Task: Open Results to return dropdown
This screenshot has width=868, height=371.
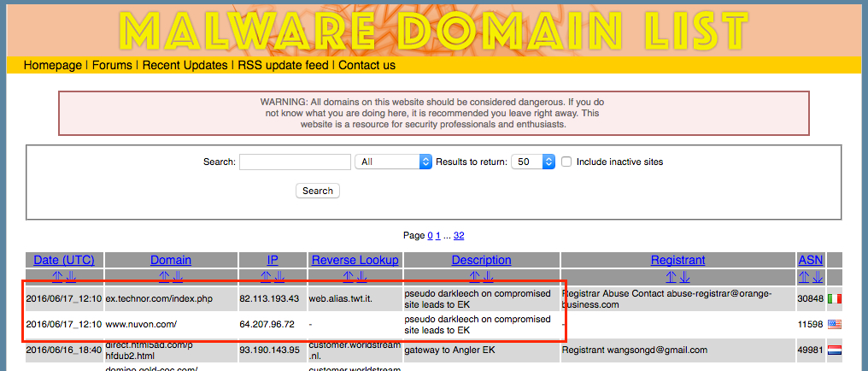Action: [533, 162]
